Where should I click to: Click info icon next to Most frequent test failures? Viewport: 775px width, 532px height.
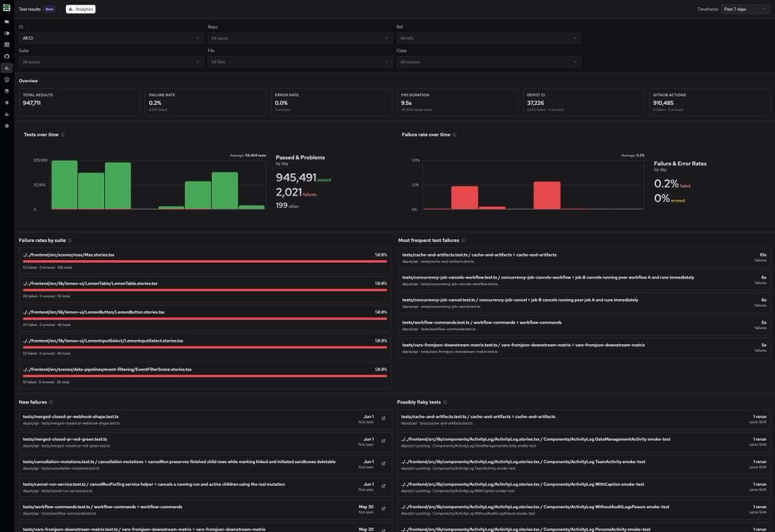463,240
